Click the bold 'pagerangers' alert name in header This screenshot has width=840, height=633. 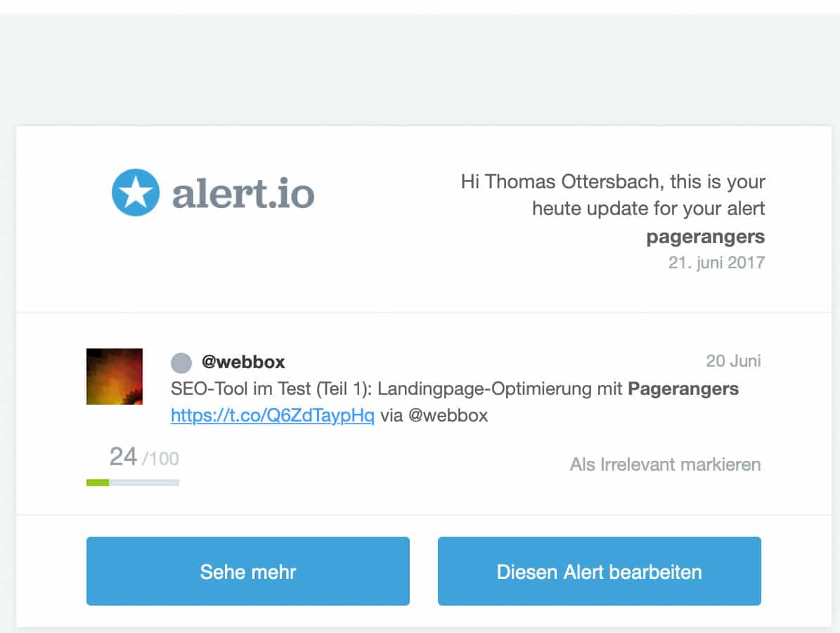(705, 237)
